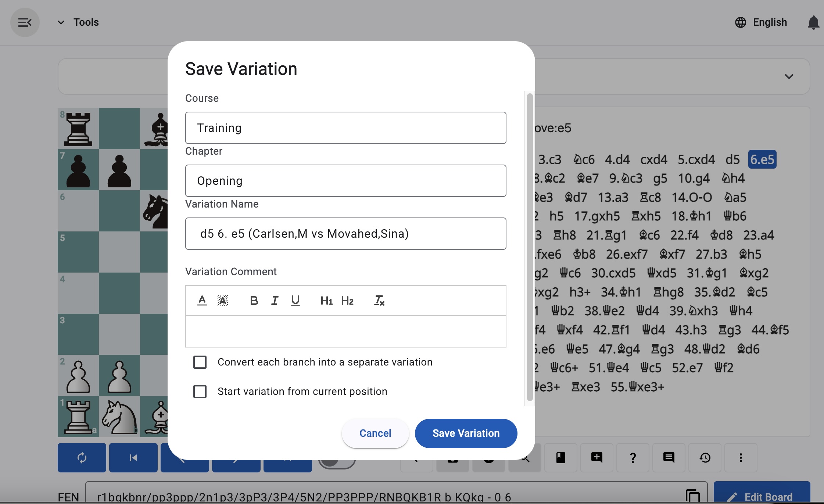Open the English language menu

click(x=761, y=22)
